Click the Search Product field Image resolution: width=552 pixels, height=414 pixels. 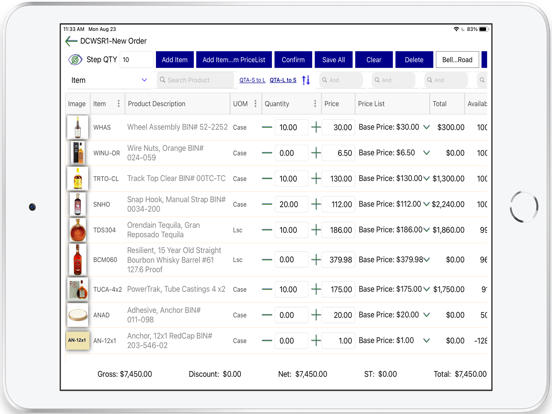click(x=195, y=80)
